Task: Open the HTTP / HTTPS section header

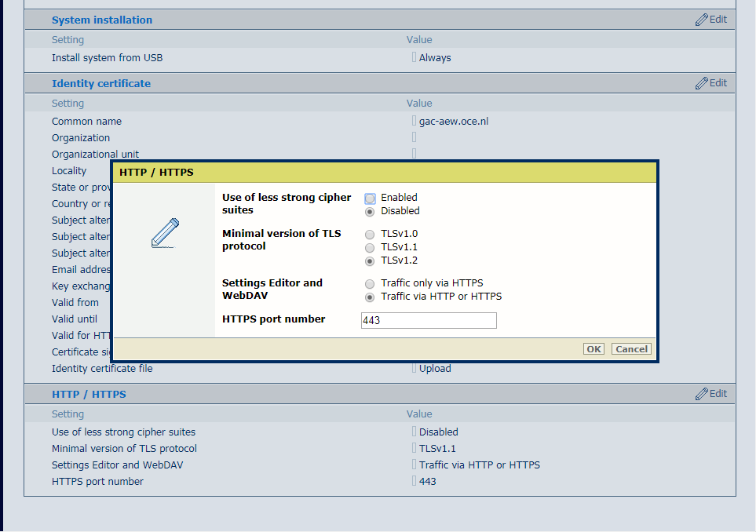Action: tap(89, 394)
